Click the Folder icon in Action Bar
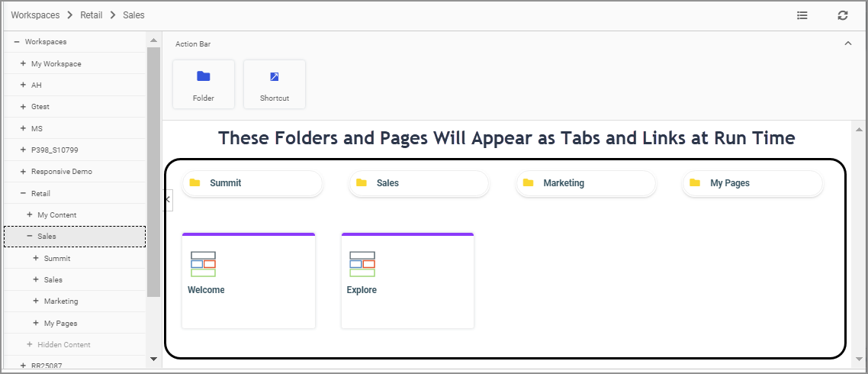 click(203, 76)
